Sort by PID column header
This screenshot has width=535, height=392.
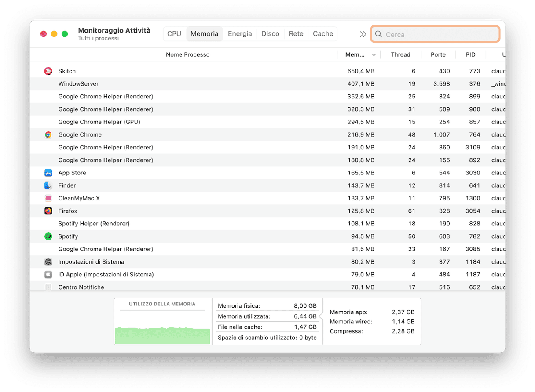pos(471,55)
